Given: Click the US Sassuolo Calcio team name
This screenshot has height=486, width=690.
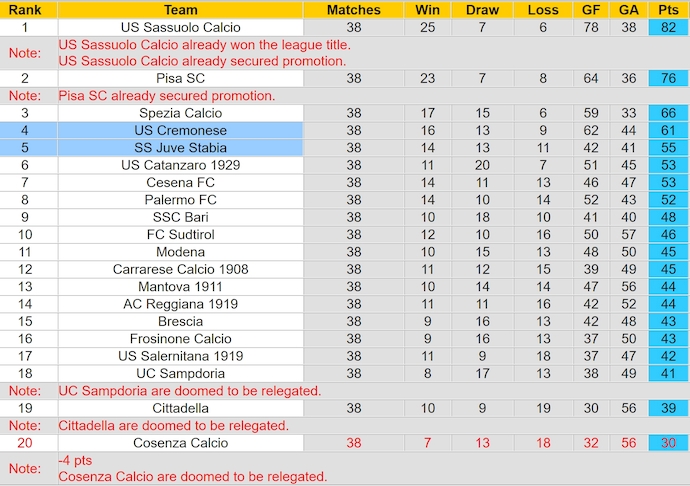Looking at the screenshot, I should (x=180, y=27).
